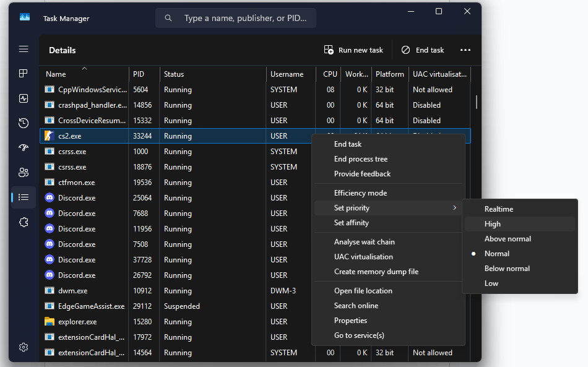Sort by the Name column header
Screen dimensions: 588x367
coord(56,74)
